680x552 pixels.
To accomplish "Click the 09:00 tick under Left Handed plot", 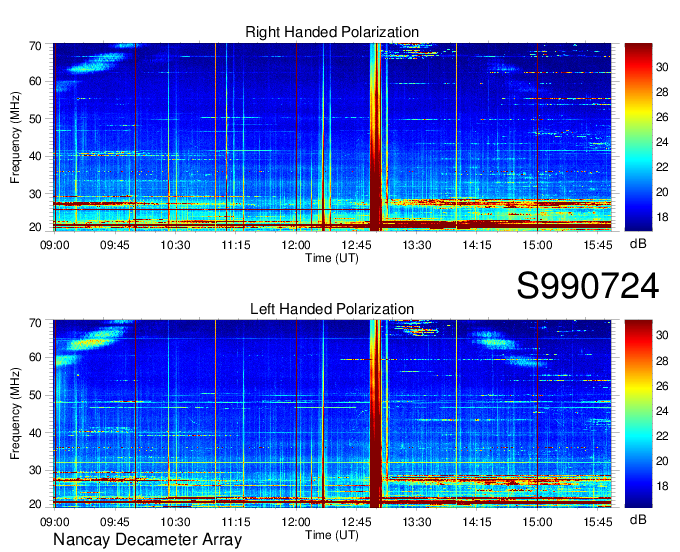I will click(x=55, y=522).
